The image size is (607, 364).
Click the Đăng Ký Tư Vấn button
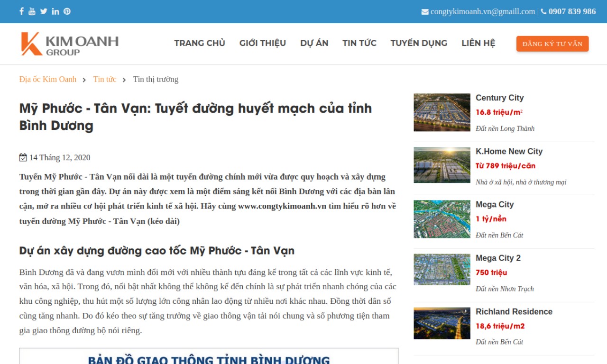(552, 44)
